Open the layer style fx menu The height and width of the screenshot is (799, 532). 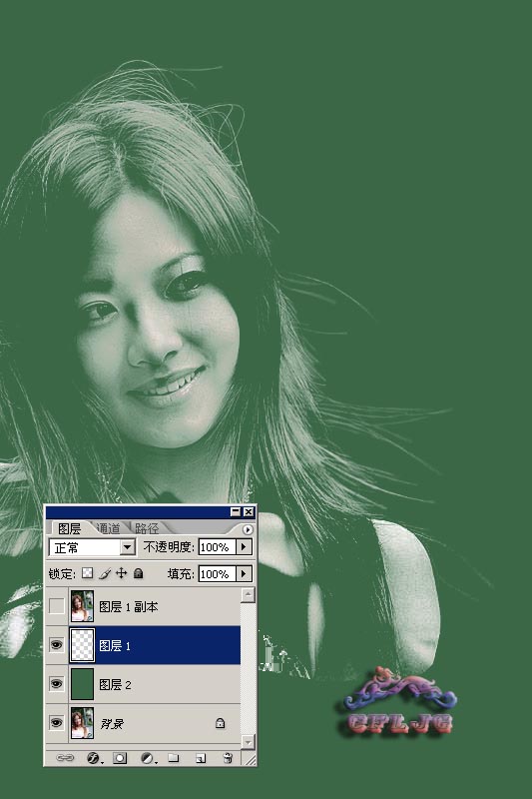pyautogui.click(x=93, y=758)
